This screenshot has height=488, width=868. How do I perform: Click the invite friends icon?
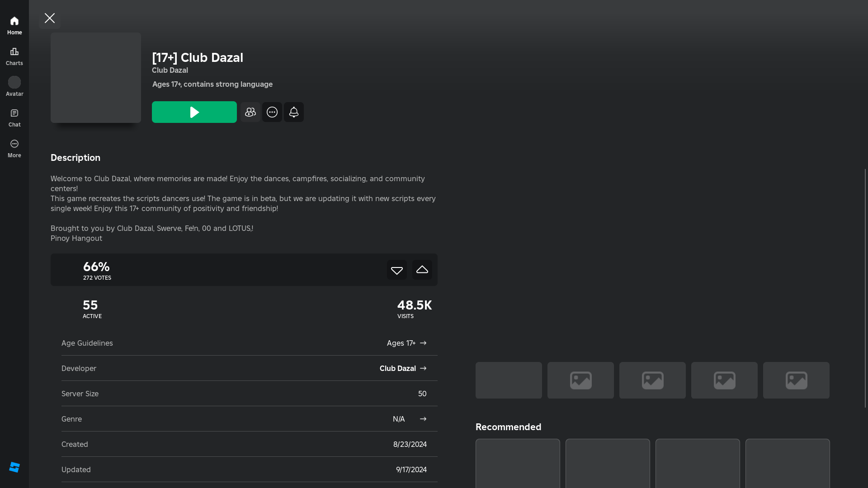coord(250,112)
